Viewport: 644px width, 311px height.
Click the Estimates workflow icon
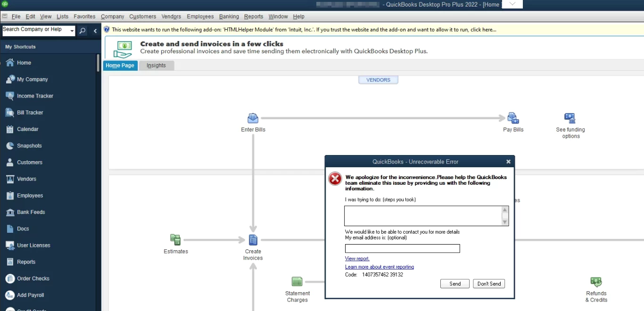pyautogui.click(x=176, y=240)
